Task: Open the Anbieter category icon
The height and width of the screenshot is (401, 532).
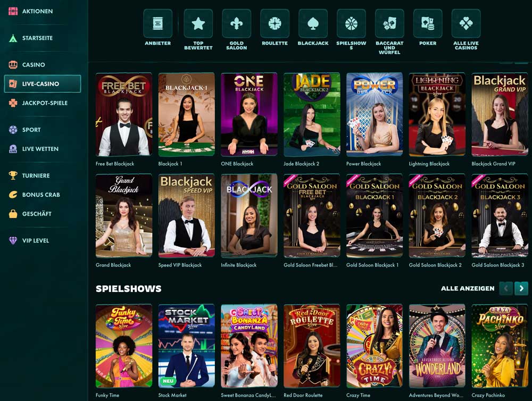Action: point(158,23)
